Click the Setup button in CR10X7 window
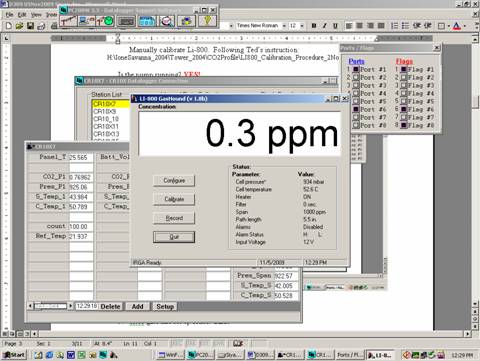Image resolution: width=480 pixels, height=361 pixels. tap(165, 306)
